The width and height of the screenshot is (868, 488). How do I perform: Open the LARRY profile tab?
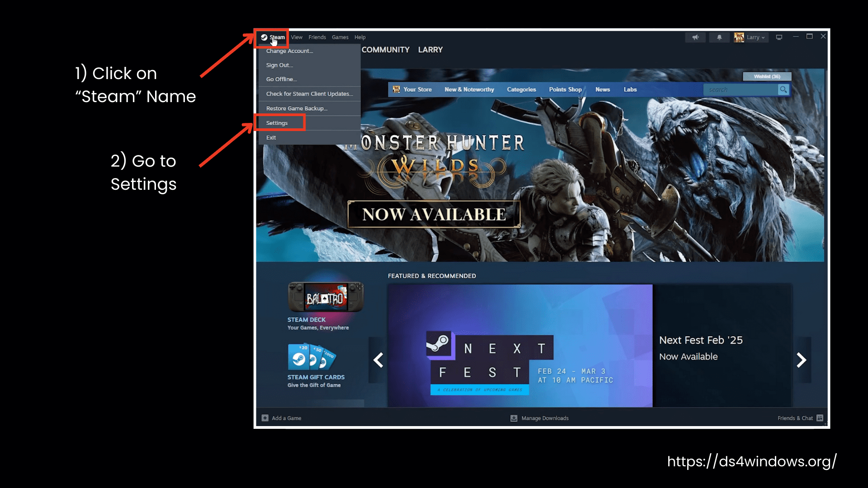click(x=430, y=50)
